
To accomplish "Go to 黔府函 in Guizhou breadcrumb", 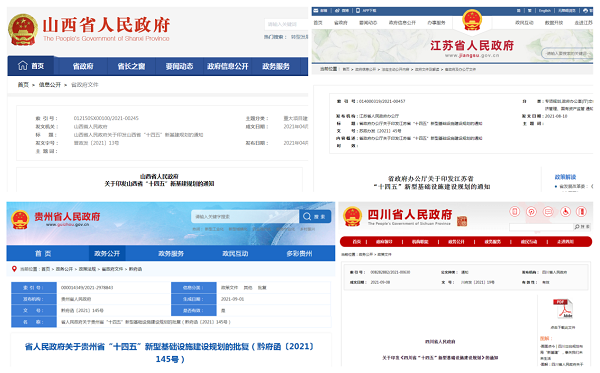I will 135,269.
